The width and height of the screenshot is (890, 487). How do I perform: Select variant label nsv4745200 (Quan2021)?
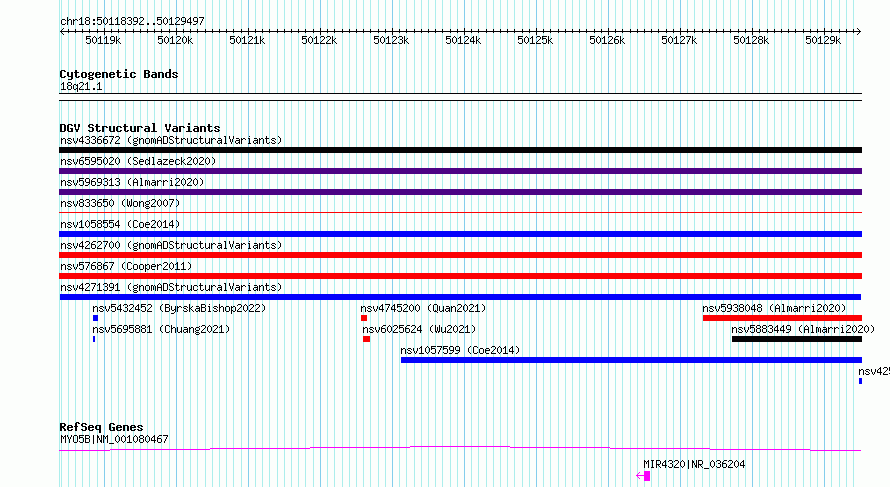(423, 308)
